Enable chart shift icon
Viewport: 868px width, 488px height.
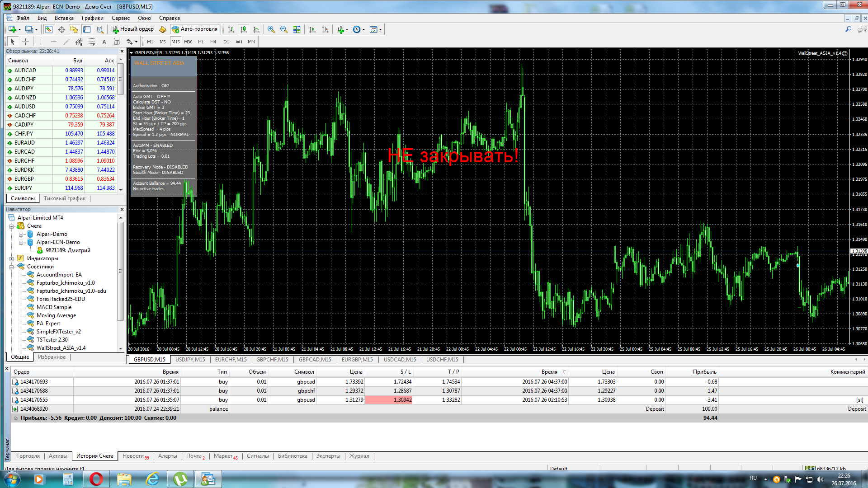point(325,29)
